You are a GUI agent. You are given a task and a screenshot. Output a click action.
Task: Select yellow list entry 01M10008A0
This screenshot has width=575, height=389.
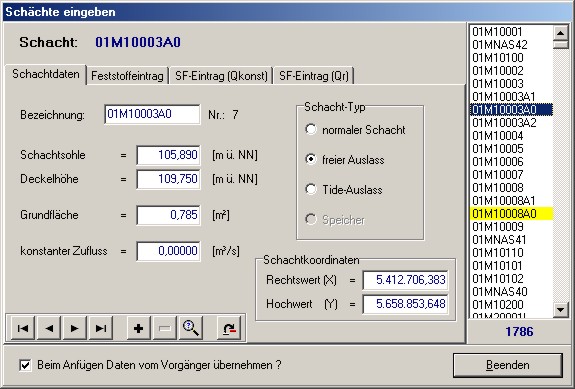tap(511, 214)
